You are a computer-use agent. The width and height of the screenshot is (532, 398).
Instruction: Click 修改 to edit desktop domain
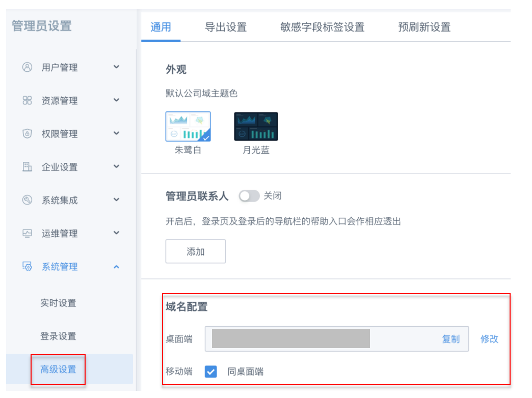pyautogui.click(x=489, y=339)
